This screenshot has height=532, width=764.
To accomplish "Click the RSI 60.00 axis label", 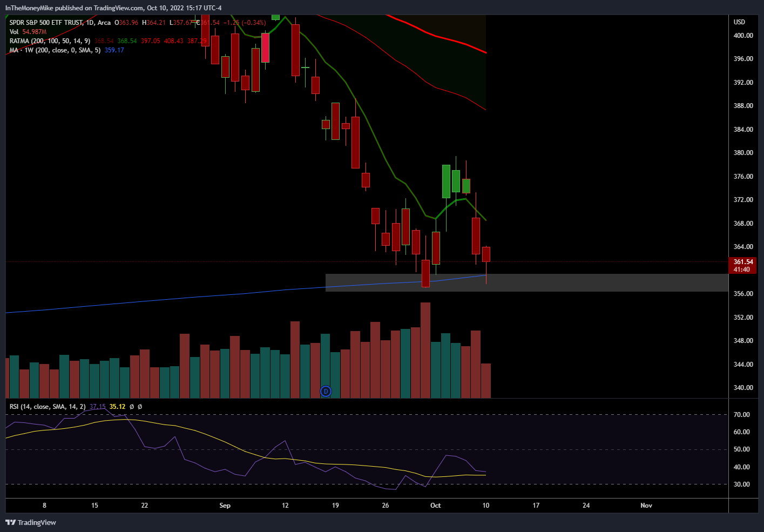I will 742,432.
